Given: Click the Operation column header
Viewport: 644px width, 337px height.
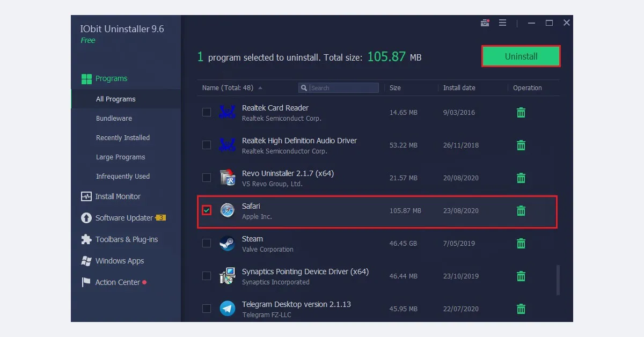Looking at the screenshot, I should pos(528,88).
